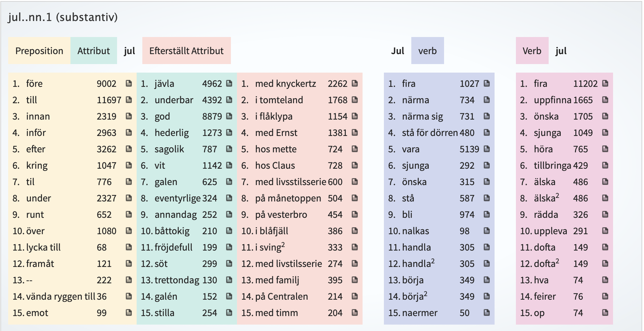Click the word 'underbar' in Attribut list

point(174,100)
